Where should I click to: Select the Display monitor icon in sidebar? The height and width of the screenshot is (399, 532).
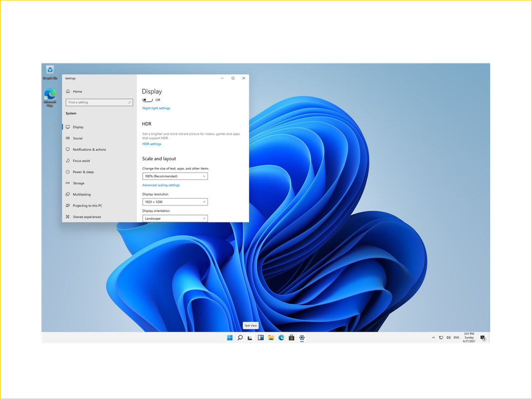pyautogui.click(x=68, y=127)
